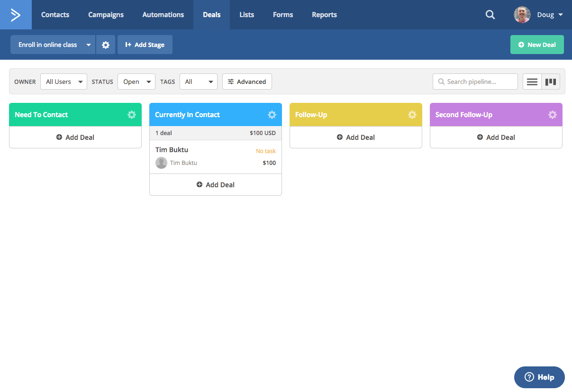Open pipeline settings gear beside Enroll dropdown
This screenshot has width=572, height=392.
coord(106,45)
